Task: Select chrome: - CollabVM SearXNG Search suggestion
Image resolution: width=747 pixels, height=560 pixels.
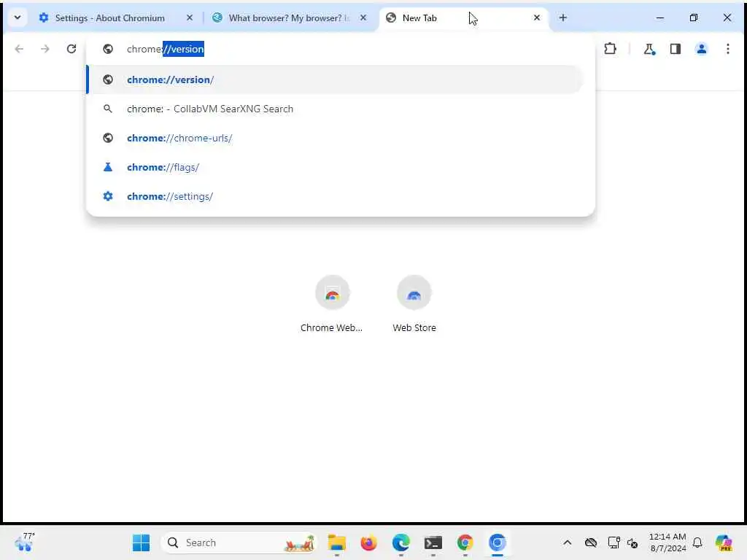Action: point(336,109)
